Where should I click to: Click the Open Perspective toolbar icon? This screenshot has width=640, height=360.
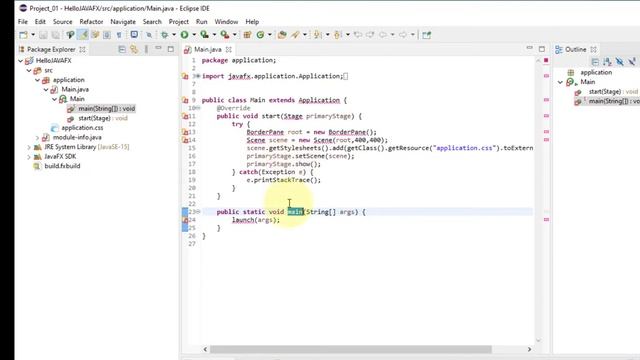(x=427, y=35)
